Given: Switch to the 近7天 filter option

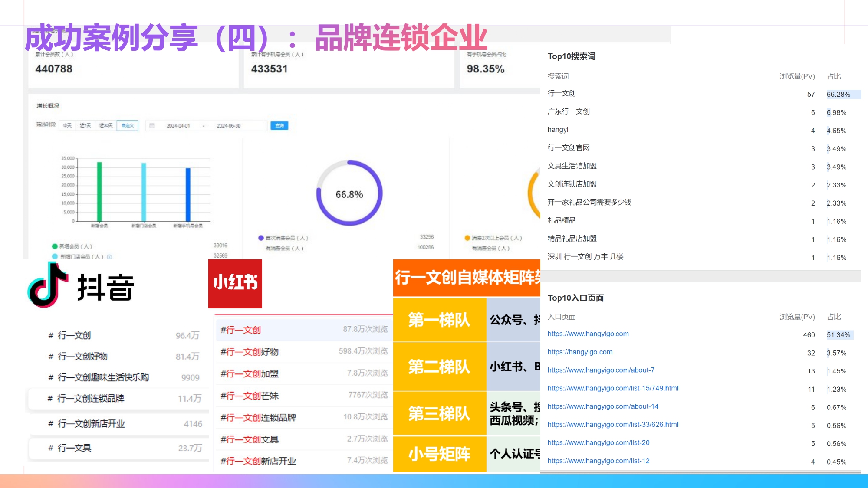Looking at the screenshot, I should click(85, 125).
